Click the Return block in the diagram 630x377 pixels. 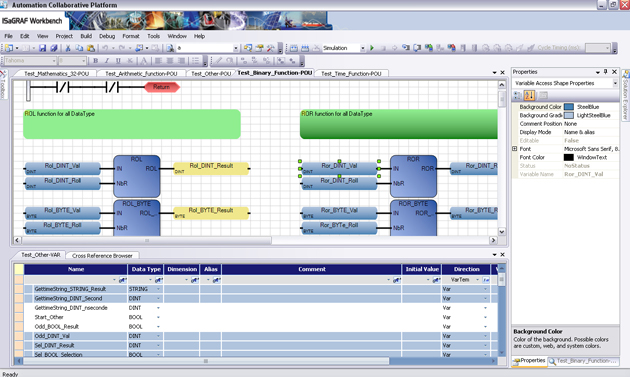click(x=162, y=87)
